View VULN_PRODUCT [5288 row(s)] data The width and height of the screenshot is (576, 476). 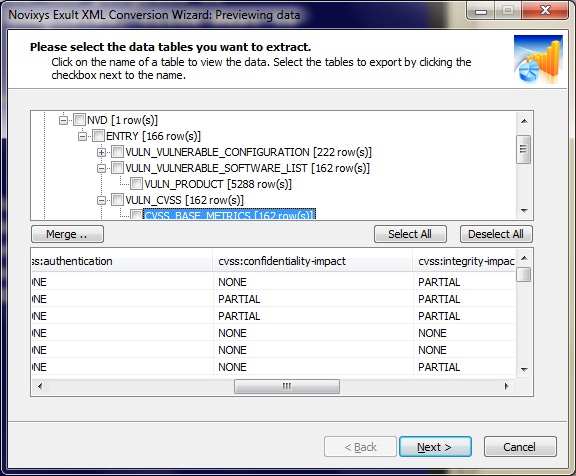pos(218,184)
